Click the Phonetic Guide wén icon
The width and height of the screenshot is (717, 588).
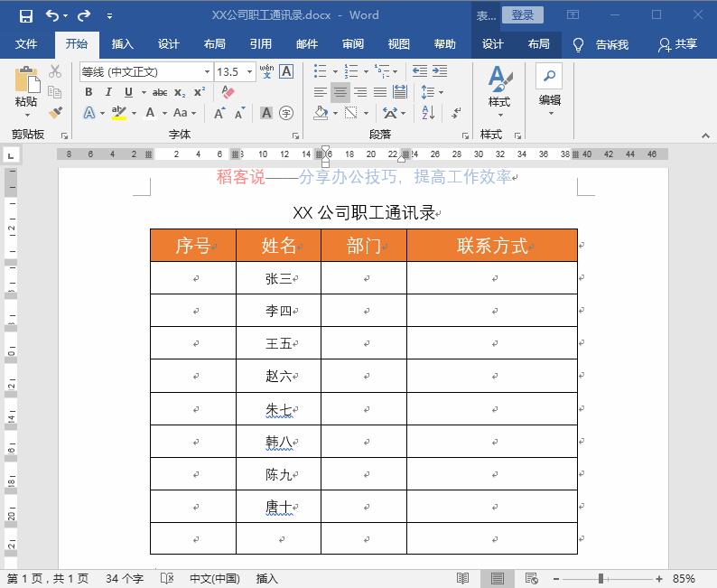(266, 71)
